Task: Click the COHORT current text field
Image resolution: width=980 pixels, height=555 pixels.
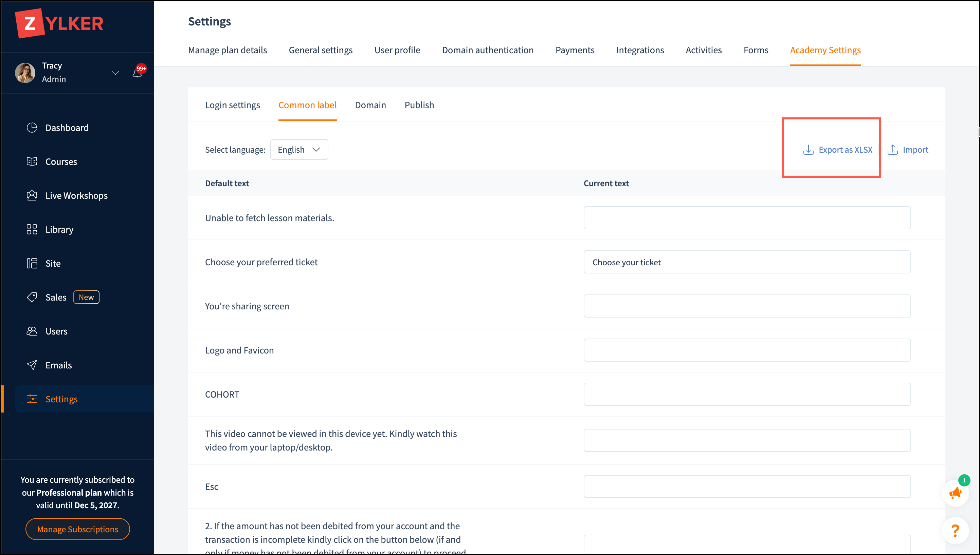Action: click(x=746, y=394)
